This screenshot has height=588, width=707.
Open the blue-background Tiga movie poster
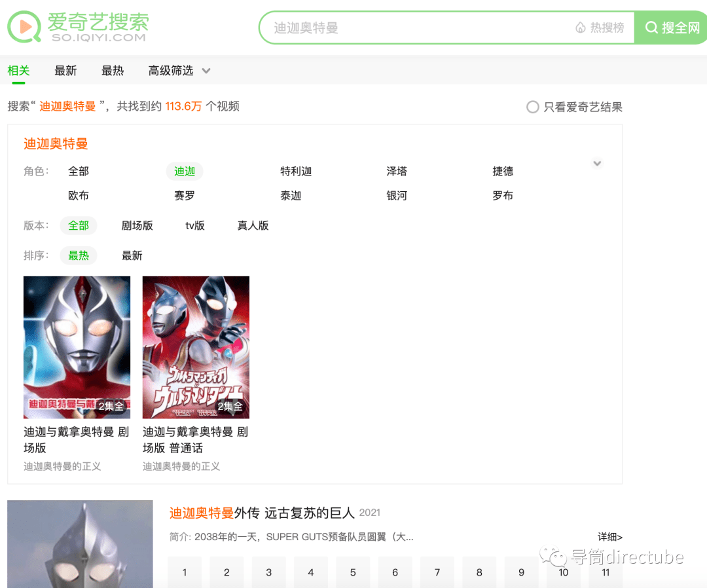coord(77,347)
